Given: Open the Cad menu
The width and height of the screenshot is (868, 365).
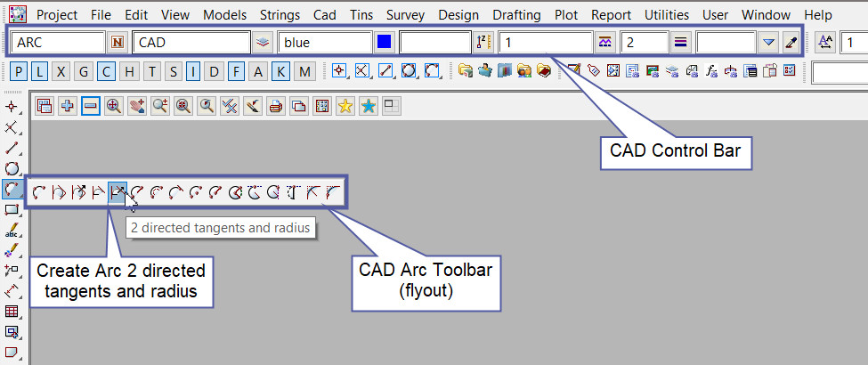Looking at the screenshot, I should 325,15.
